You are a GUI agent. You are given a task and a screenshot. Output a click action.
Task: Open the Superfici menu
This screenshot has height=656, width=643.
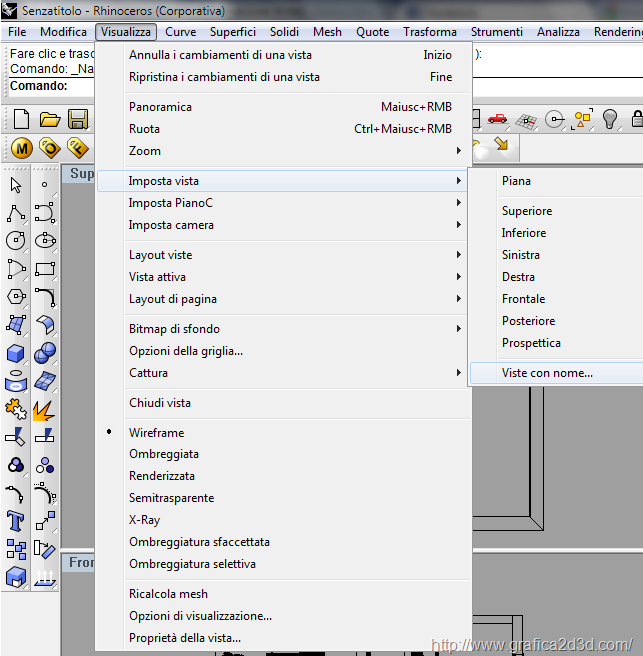pos(233,32)
